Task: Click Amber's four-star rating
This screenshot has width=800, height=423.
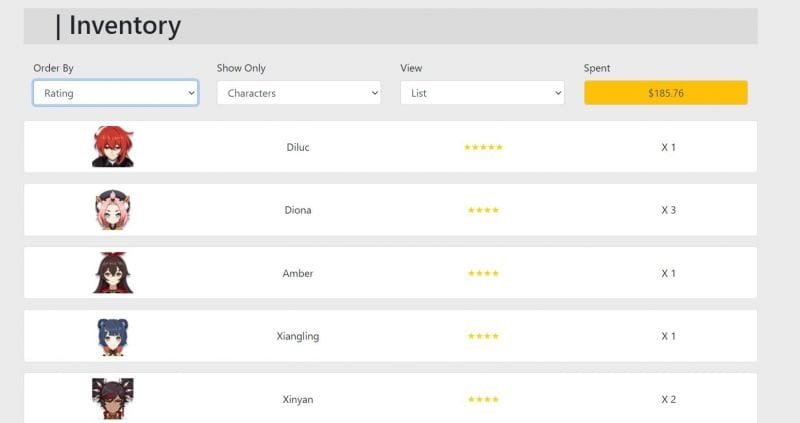Action: (x=483, y=273)
